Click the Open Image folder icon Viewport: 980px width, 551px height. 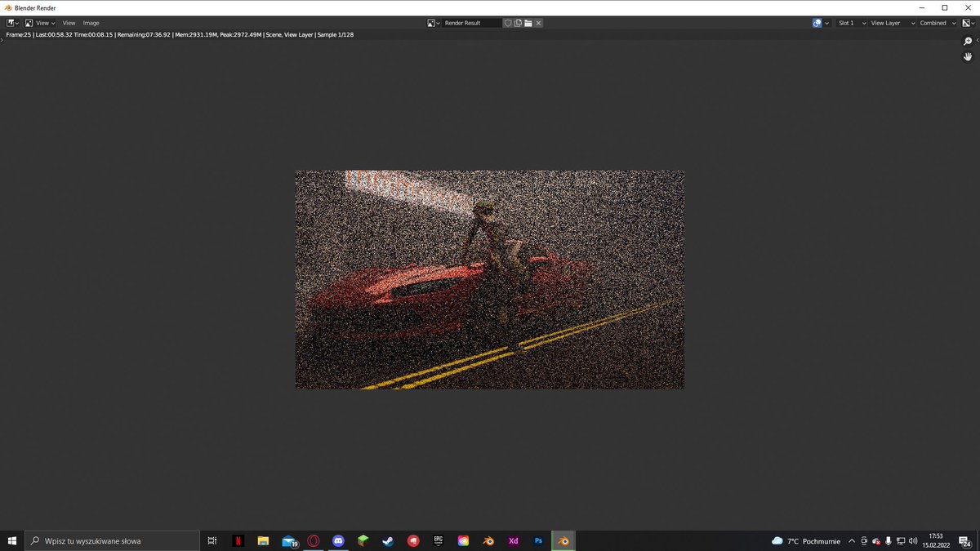528,23
